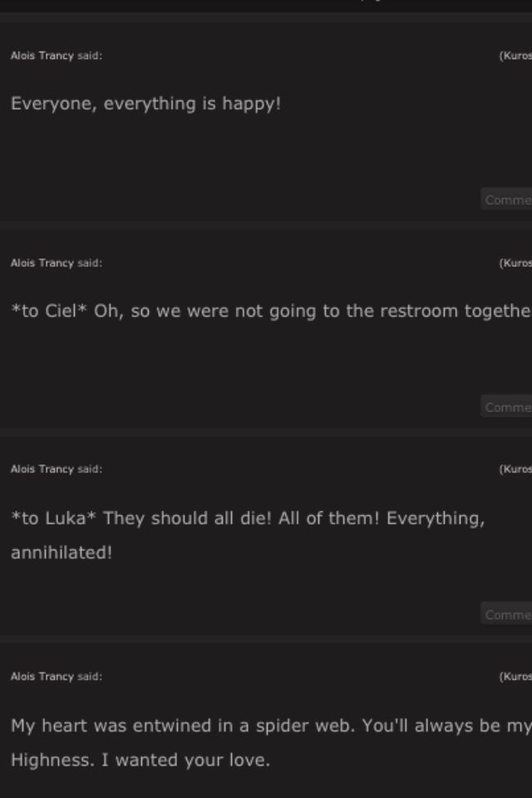This screenshot has width=532, height=798.
Task: Click the line 'Highness. I wanted your love.'
Action: click(x=140, y=760)
